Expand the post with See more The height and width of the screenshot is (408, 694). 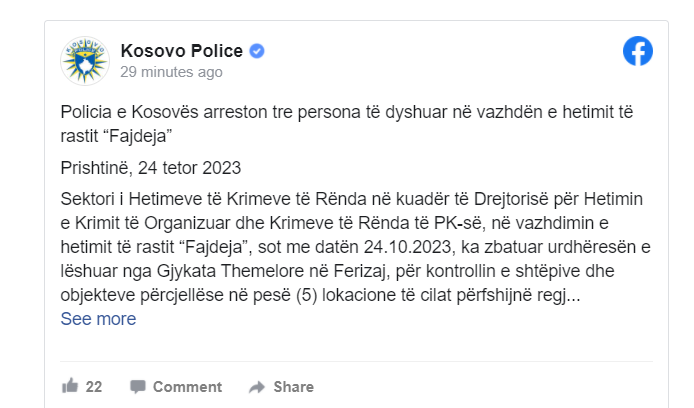(x=98, y=319)
